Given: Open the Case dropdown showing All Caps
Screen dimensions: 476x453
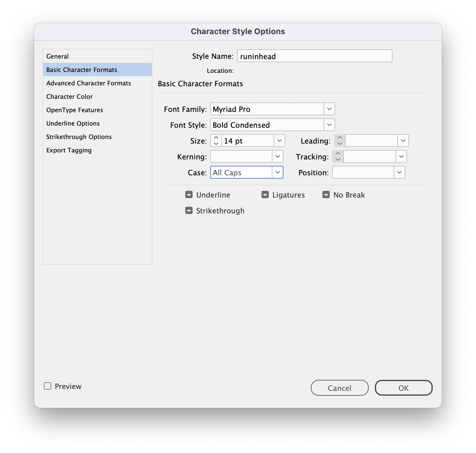Looking at the screenshot, I should click(277, 172).
